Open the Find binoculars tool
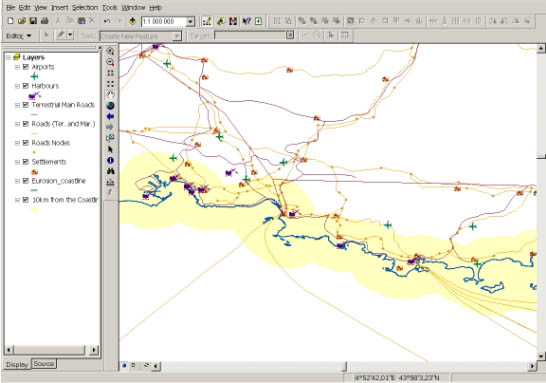The image size is (546, 383). 110,171
